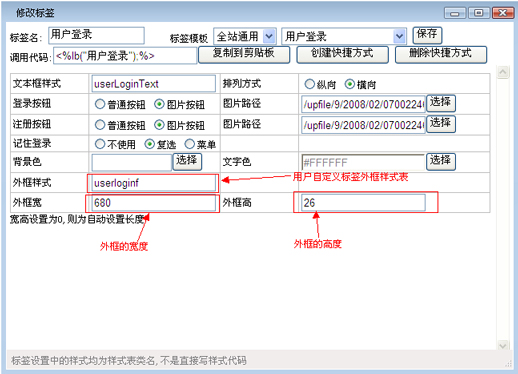This screenshot has width=518, height=374.
Task: Select 纵向 arrangement radio button
Action: pyautogui.click(x=309, y=84)
